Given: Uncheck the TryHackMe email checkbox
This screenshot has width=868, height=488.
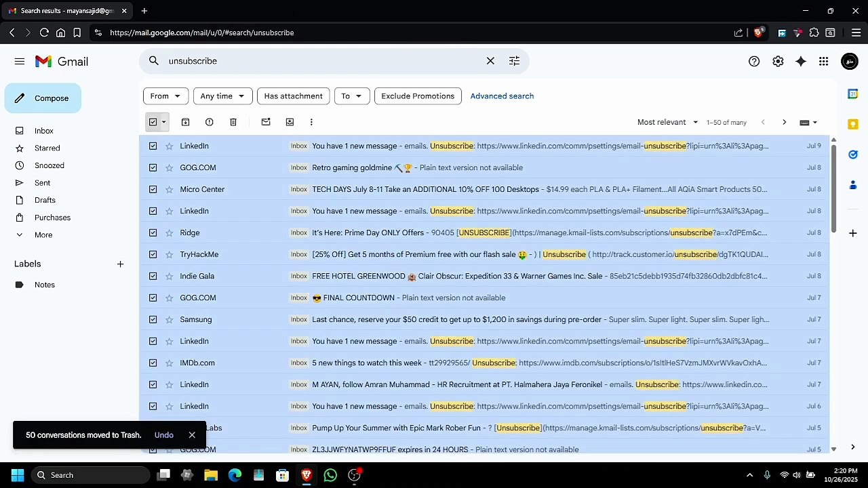Looking at the screenshot, I should click(x=153, y=254).
